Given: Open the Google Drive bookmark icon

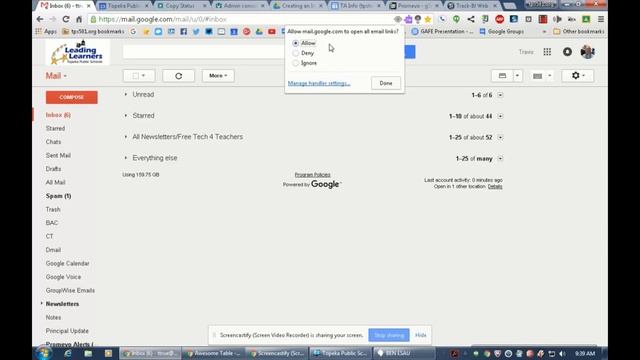Looking at the screenshot, I should [x=259, y=31].
